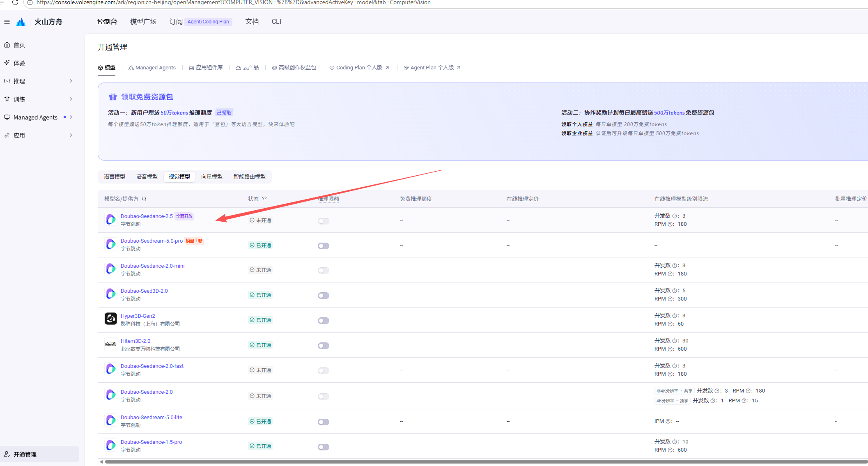Click 并发数 help icon in Doubao-Seed3D-2.0 row
868x466 pixels.
pos(674,291)
